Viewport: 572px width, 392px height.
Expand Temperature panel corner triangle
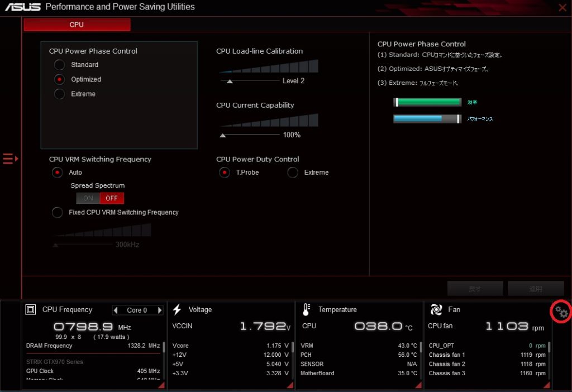(418, 385)
